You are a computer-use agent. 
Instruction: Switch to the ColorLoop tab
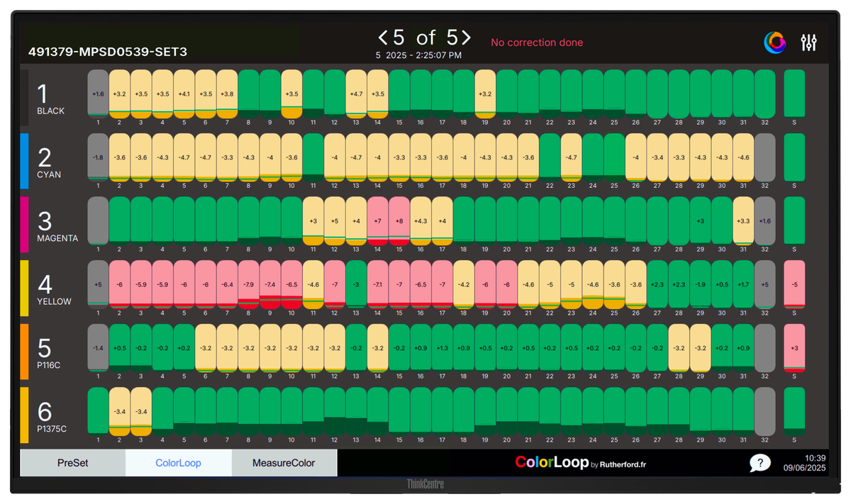pyautogui.click(x=179, y=463)
